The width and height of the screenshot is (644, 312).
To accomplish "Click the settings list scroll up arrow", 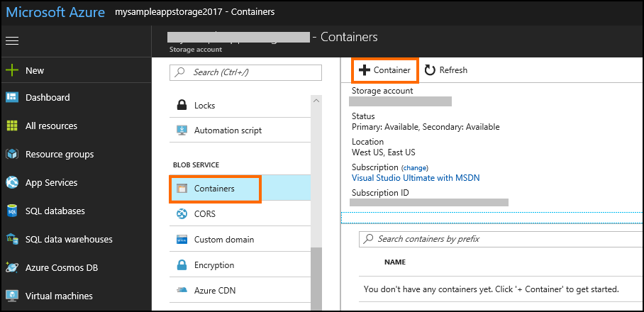I will point(316,100).
